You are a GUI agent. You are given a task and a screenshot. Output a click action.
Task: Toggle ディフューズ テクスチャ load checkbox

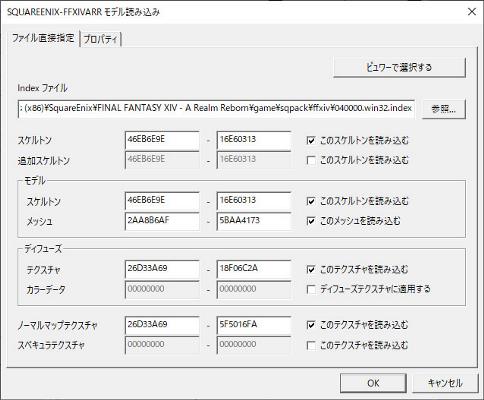(311, 269)
